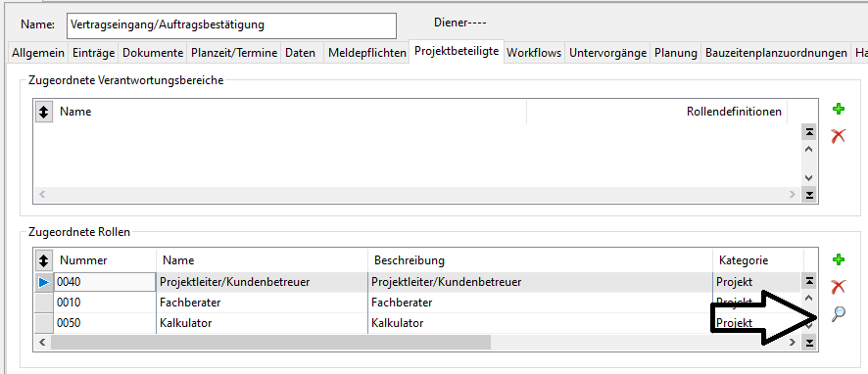Delete selected Verantwortungsbereich with red X
Viewport: 868px width, 374px height.
[x=839, y=135]
